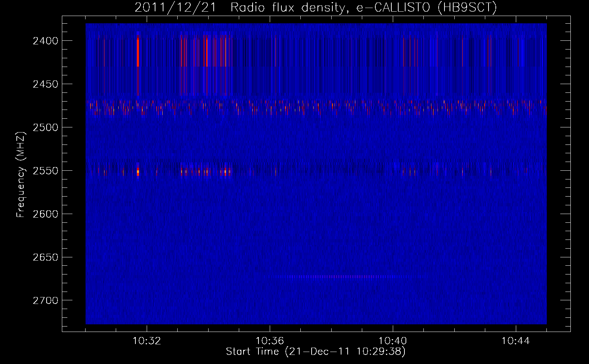This screenshot has width=589, height=364.
Task: Click the 10:44 time tick label
Action: click(516, 341)
